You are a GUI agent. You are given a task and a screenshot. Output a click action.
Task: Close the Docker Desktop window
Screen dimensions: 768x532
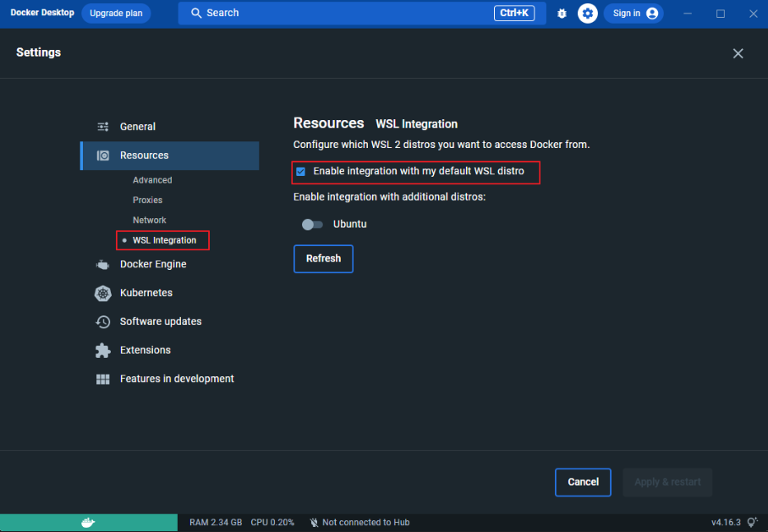[x=754, y=14]
